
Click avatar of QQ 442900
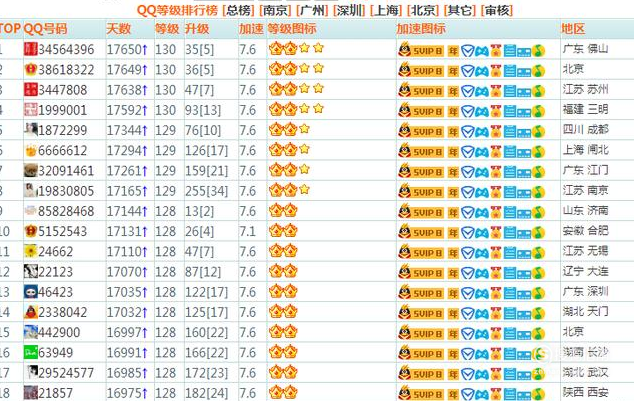pos(30,332)
